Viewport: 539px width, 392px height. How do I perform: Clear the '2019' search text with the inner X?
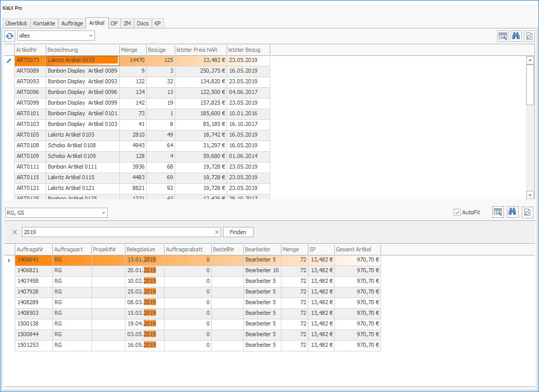pyautogui.click(x=217, y=232)
